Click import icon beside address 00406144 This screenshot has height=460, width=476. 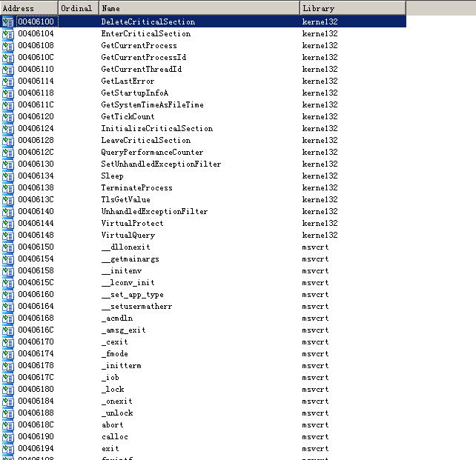(x=8, y=223)
